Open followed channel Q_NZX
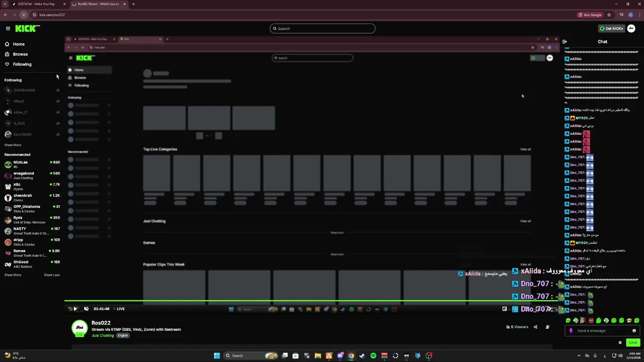This screenshot has width=644, height=362. 32,124
